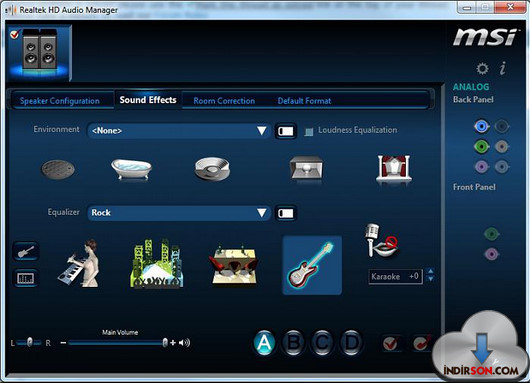Select the Rock electric guitar equalizer preset
This screenshot has width=530, height=383.
pyautogui.click(x=312, y=265)
